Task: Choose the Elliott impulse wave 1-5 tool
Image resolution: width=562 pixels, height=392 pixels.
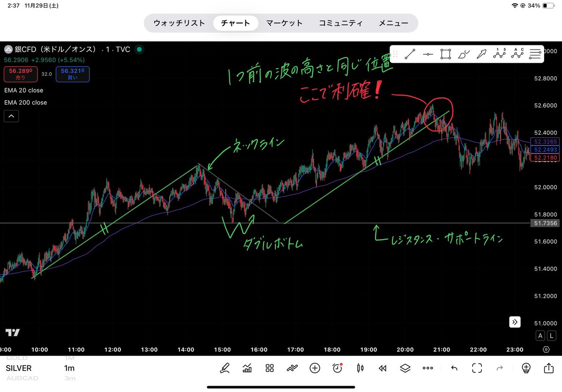Action: (x=499, y=54)
